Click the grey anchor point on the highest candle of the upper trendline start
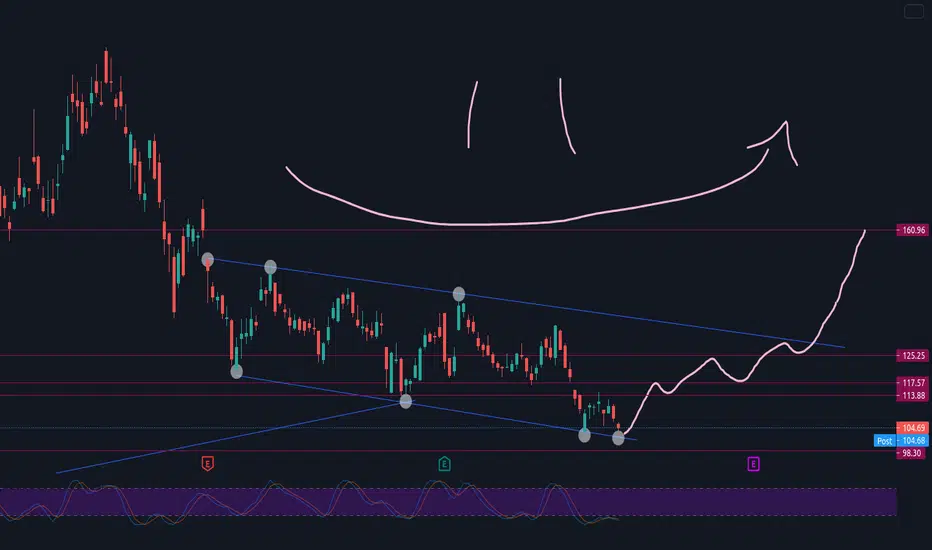 (207, 260)
